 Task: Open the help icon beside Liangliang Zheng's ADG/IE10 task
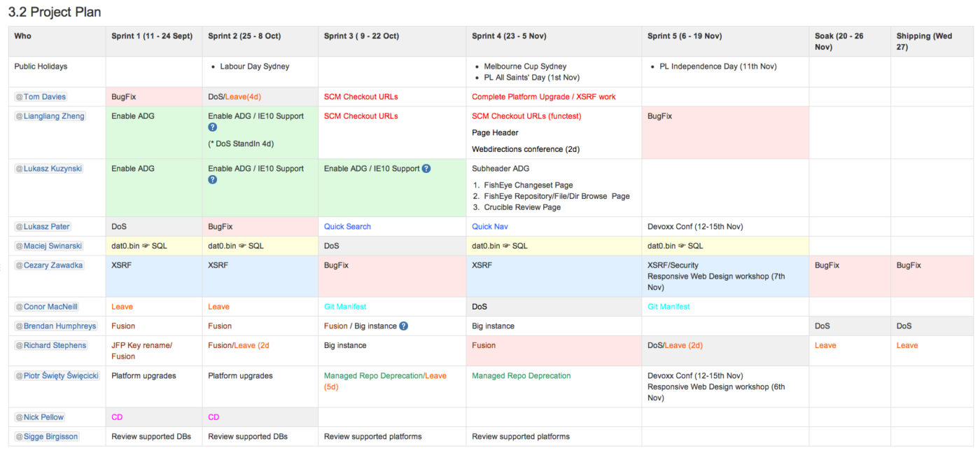tap(213, 127)
